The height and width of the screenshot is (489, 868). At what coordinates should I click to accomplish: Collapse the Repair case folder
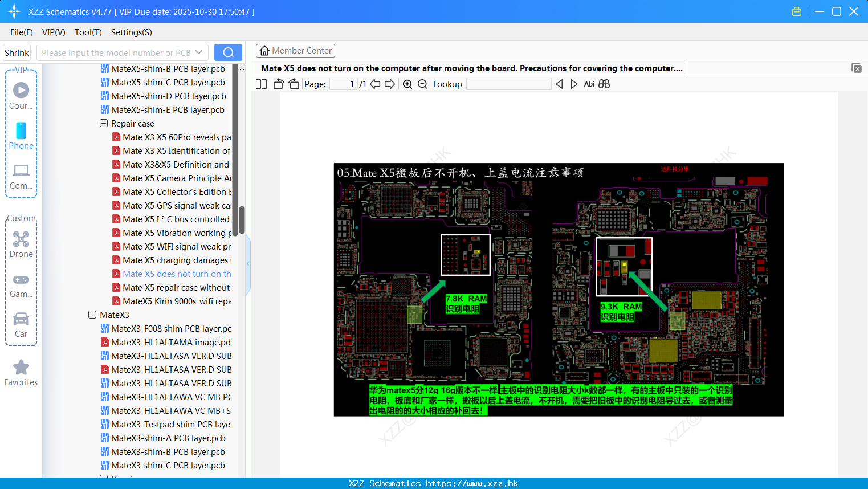[104, 123]
